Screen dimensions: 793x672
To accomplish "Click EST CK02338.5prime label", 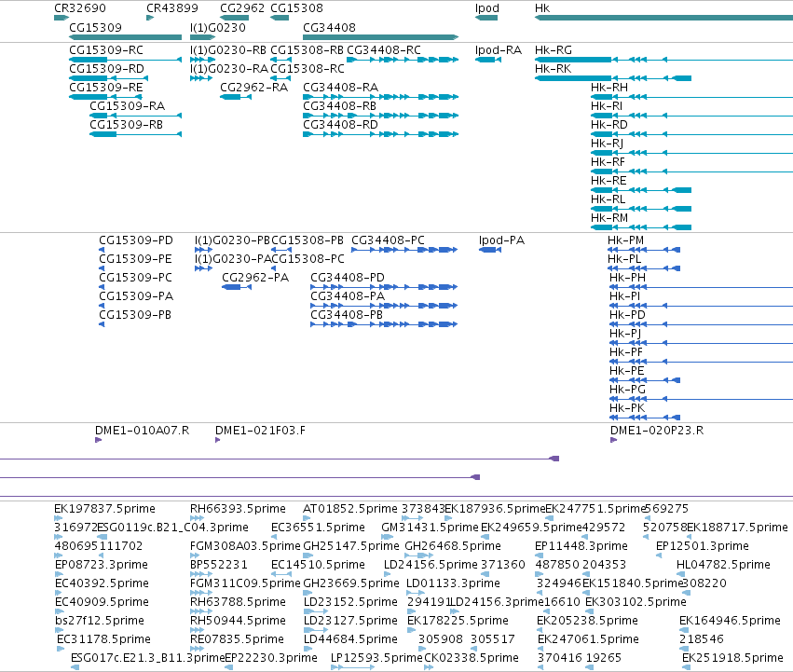I will point(472,658).
